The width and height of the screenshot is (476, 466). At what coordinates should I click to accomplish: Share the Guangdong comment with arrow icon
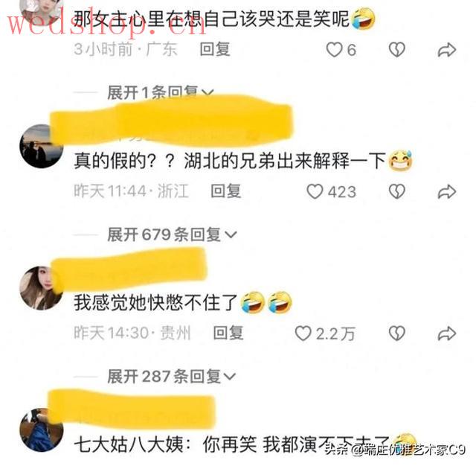coord(447,50)
